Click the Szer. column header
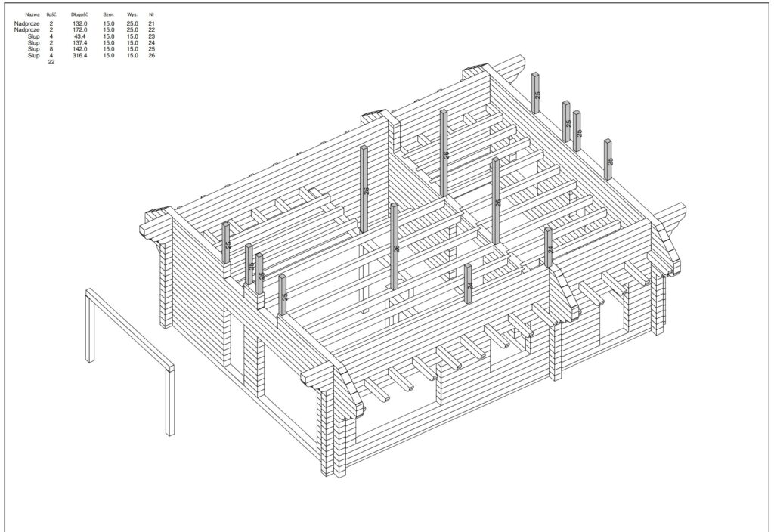The height and width of the screenshot is (532, 774). tap(109, 14)
